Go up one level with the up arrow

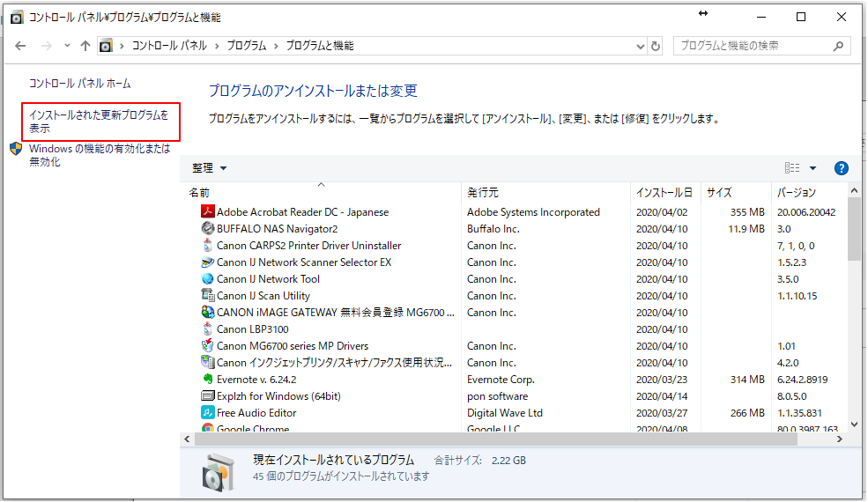point(85,46)
